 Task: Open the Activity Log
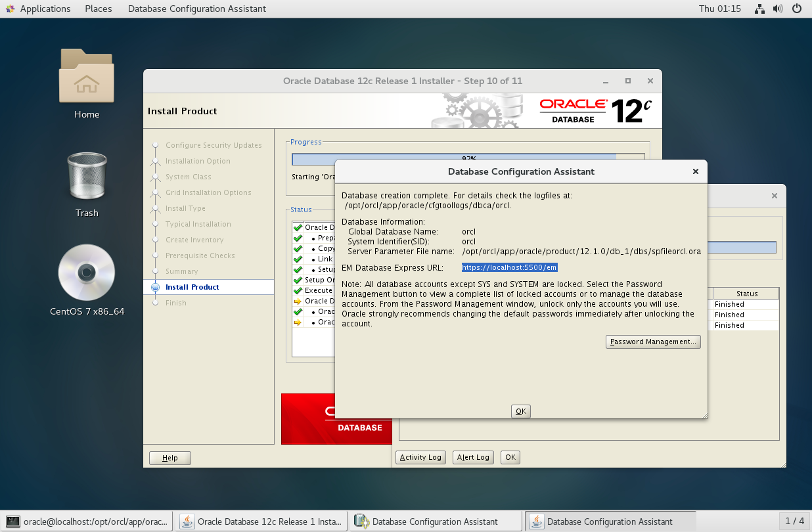420,457
